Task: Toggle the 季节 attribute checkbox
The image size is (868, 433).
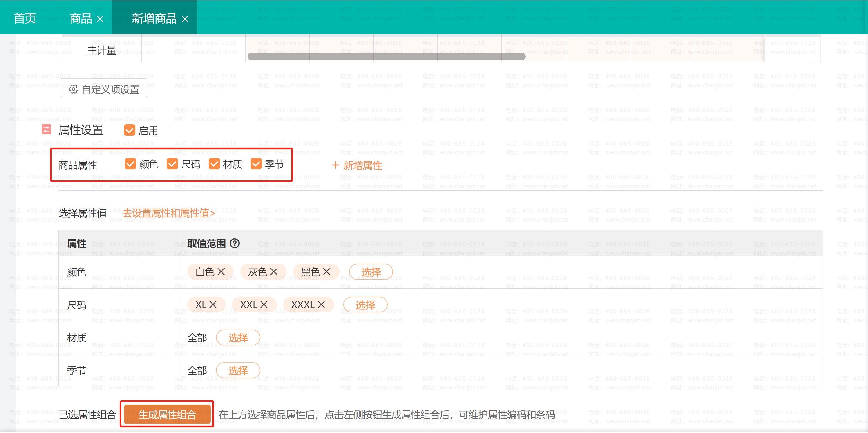Action: click(256, 164)
